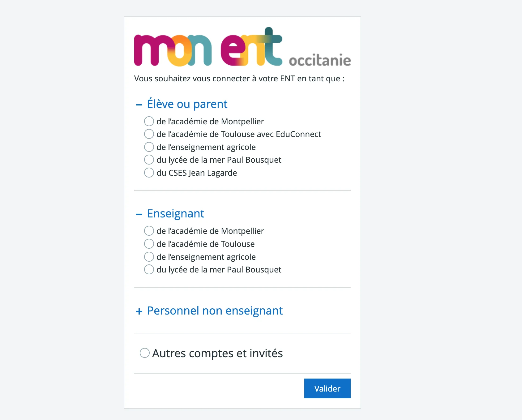
Task: Click the Personnel non enseignant heading text
Action: click(215, 311)
